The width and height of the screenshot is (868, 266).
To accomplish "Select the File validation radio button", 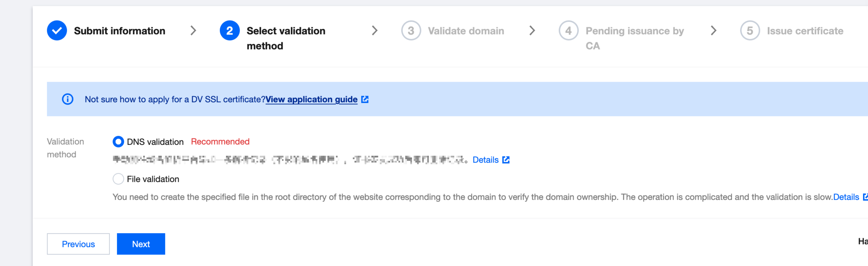I will tap(118, 179).
